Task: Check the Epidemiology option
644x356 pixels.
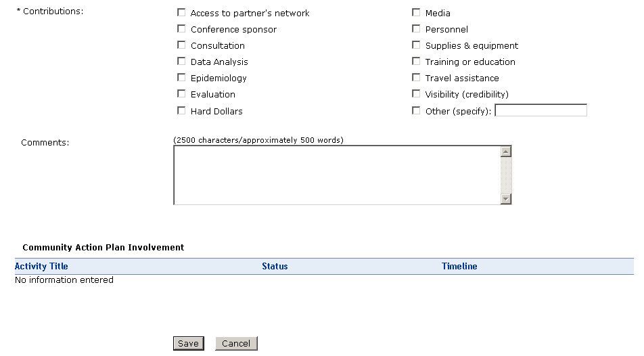Action: [x=181, y=78]
